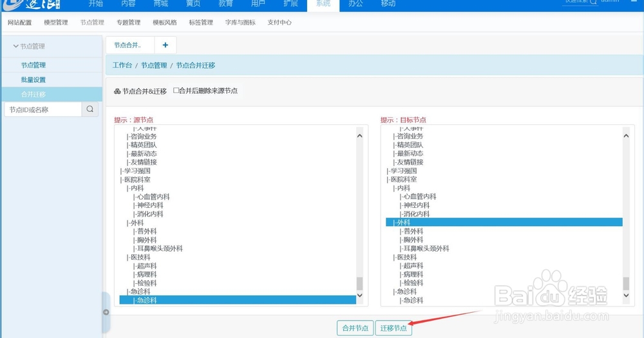The image size is (644, 338).
Task: Toggle 合并后删除来源节点 checkbox
Action: point(176,90)
